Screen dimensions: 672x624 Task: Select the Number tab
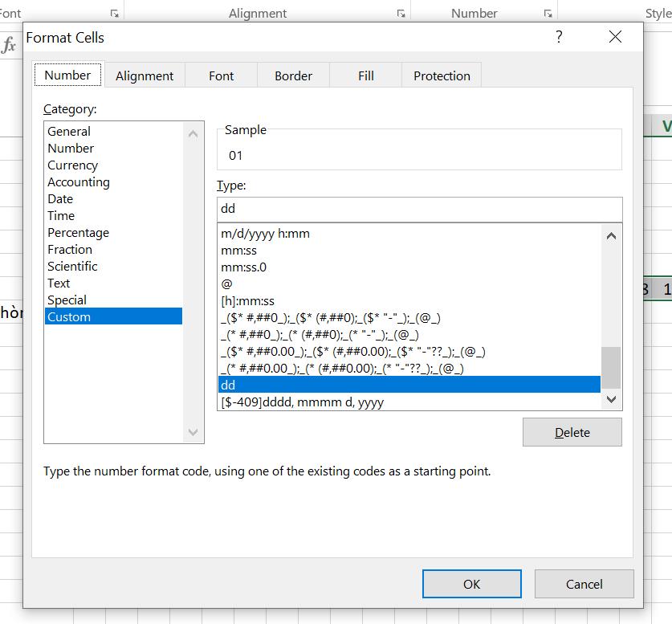tap(67, 75)
